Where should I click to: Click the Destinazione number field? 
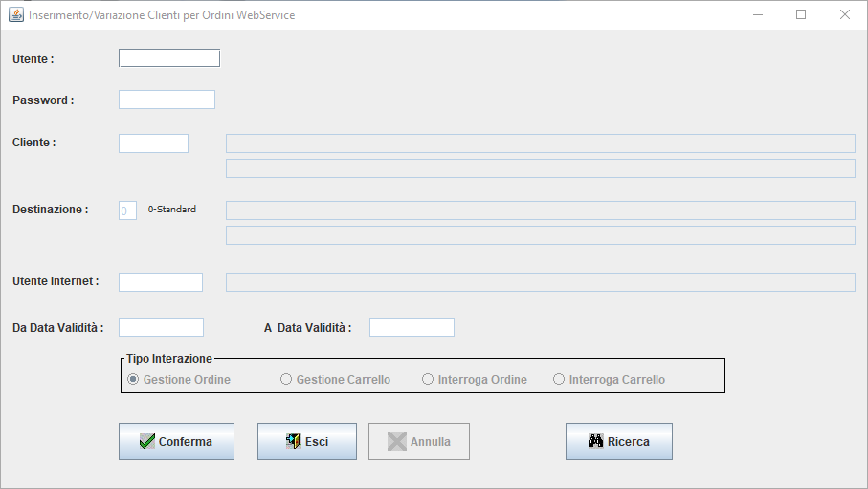127,211
